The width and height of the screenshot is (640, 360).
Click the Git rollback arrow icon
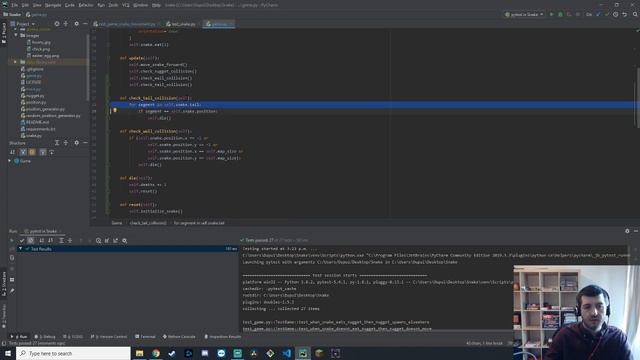[624, 14]
